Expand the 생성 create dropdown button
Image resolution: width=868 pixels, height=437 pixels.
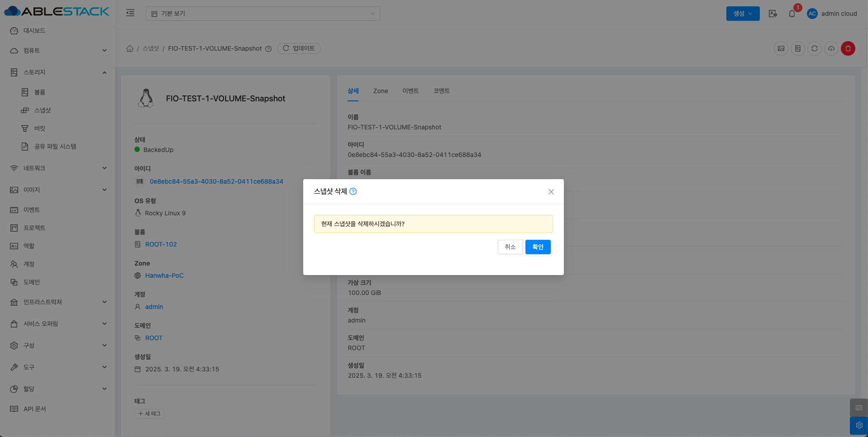click(743, 14)
